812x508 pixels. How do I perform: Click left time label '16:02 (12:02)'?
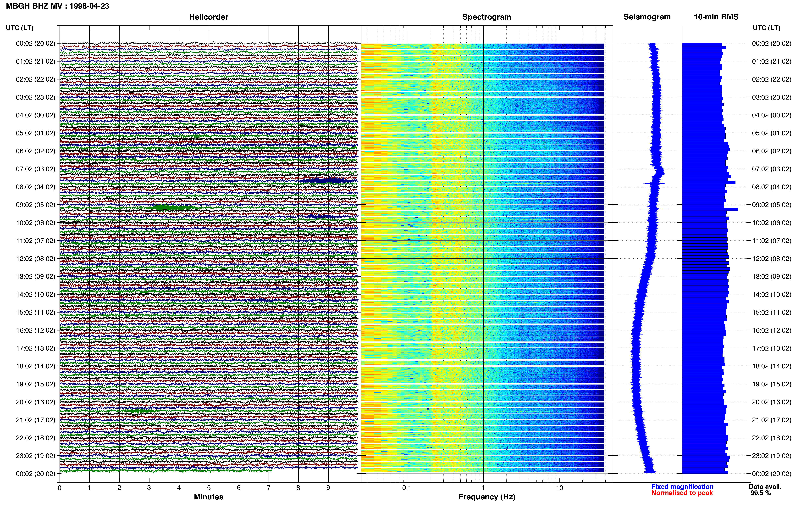[36, 330]
